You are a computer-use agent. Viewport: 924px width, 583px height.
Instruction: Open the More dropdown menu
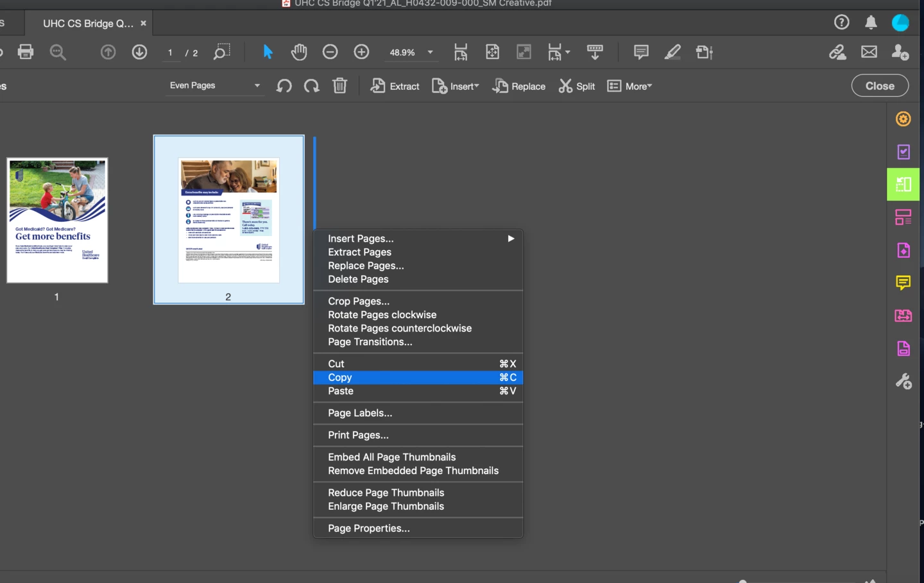629,86
